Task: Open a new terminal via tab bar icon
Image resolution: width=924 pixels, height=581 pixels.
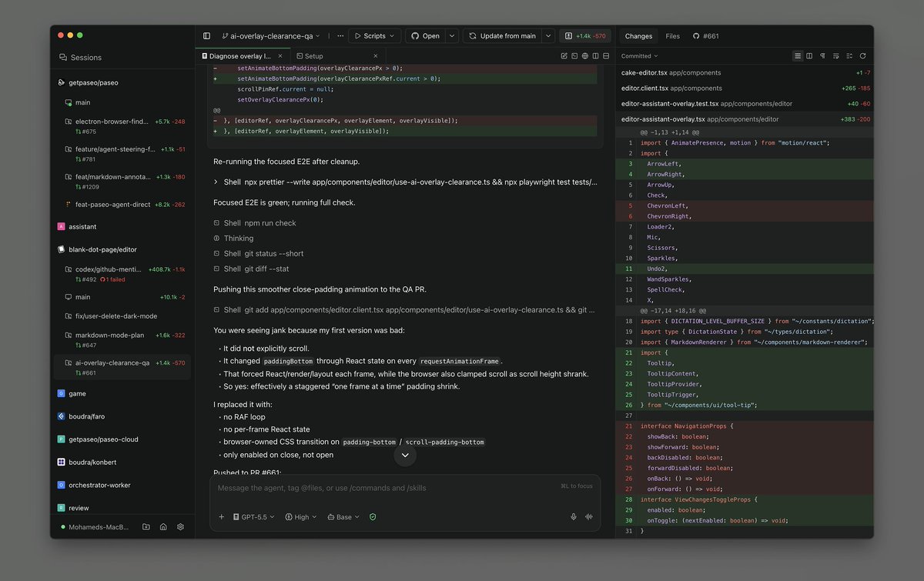Action: (574, 56)
